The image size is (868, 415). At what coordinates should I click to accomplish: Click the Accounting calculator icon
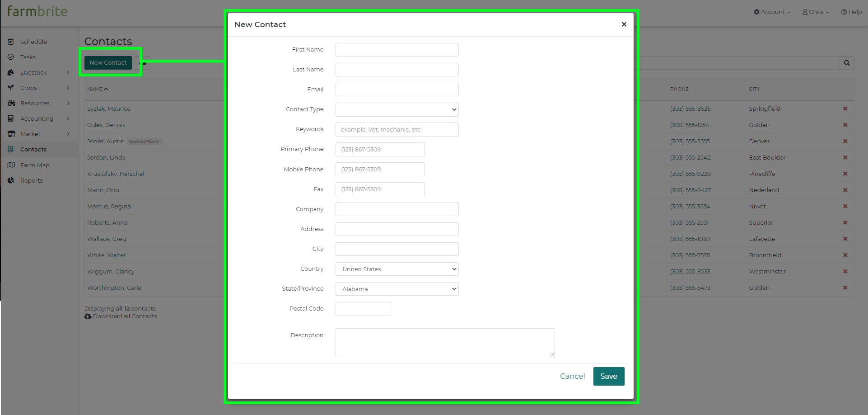[x=11, y=118]
